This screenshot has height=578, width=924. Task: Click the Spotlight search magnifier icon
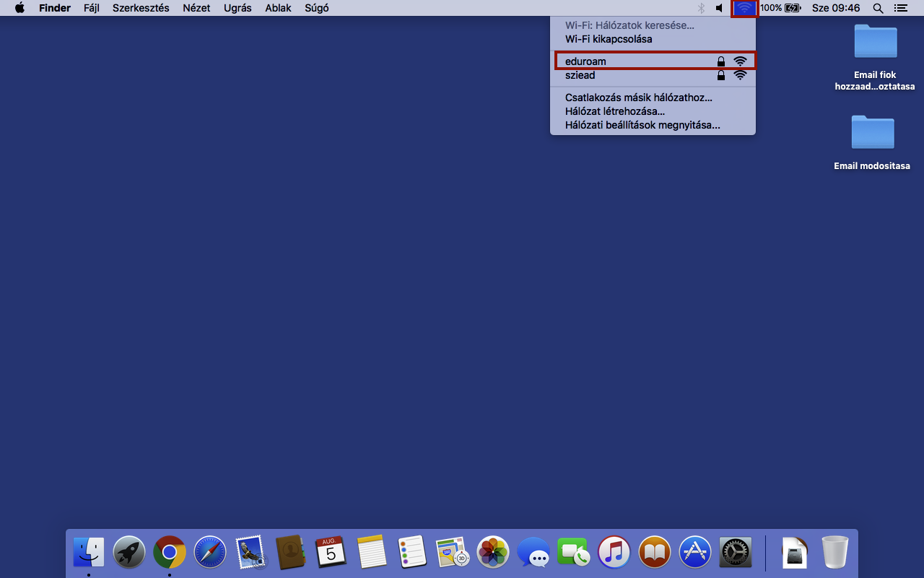(878, 8)
